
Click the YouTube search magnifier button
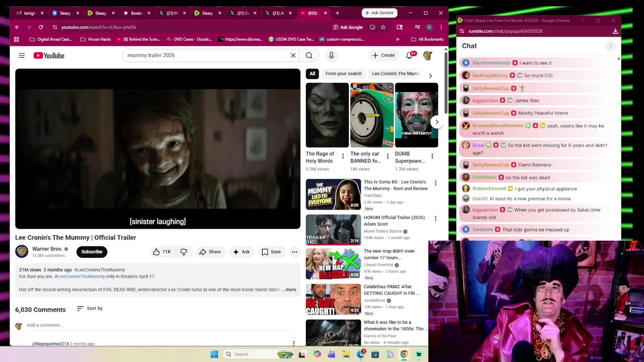(x=309, y=55)
